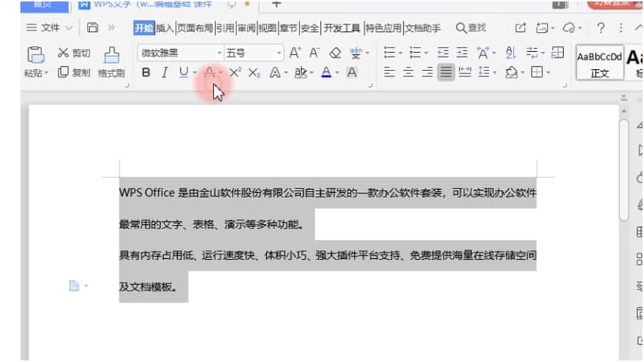Open the 视图 tab
Image resolution: width=644 pixels, height=362 pixels.
tap(268, 28)
